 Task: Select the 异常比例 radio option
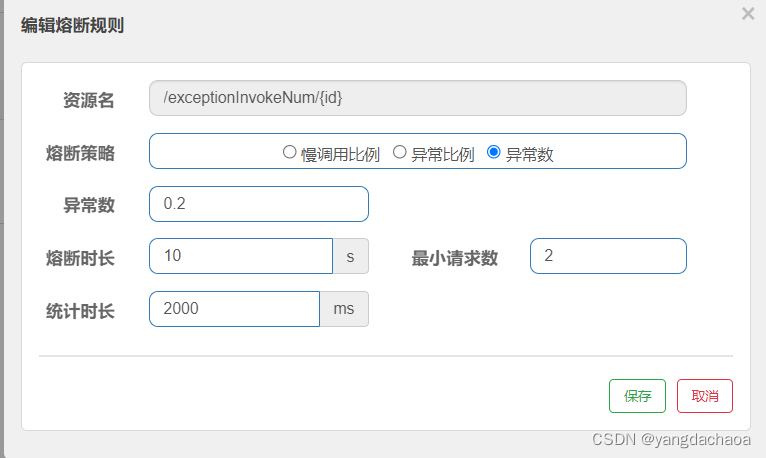(399, 152)
